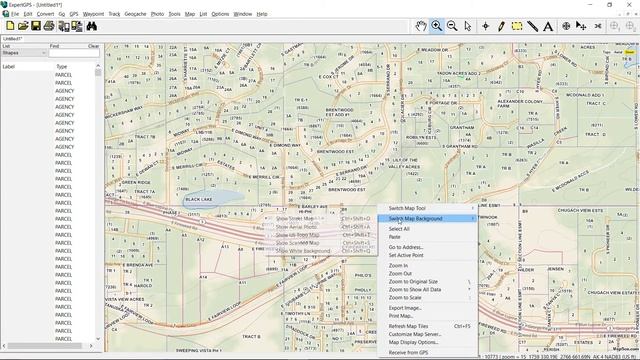Screen dimensions: 640x360
Task: Choose Export Image in the context menu
Action: pyautogui.click(x=427, y=308)
